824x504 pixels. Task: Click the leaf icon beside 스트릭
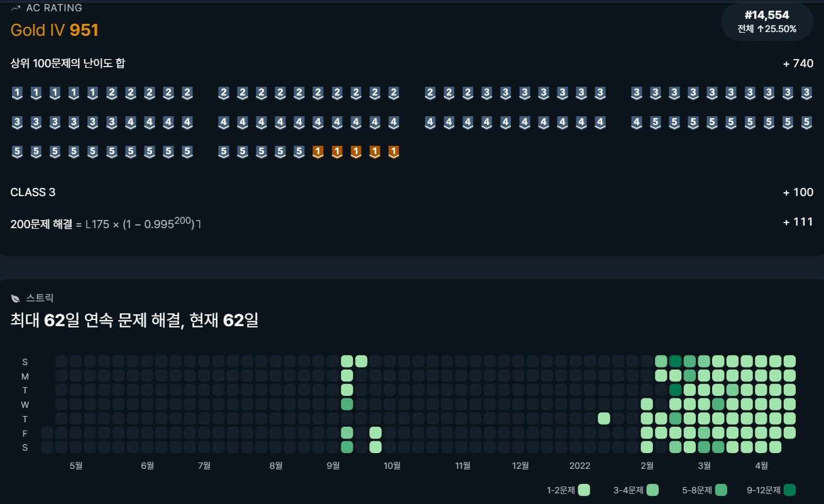[16, 298]
